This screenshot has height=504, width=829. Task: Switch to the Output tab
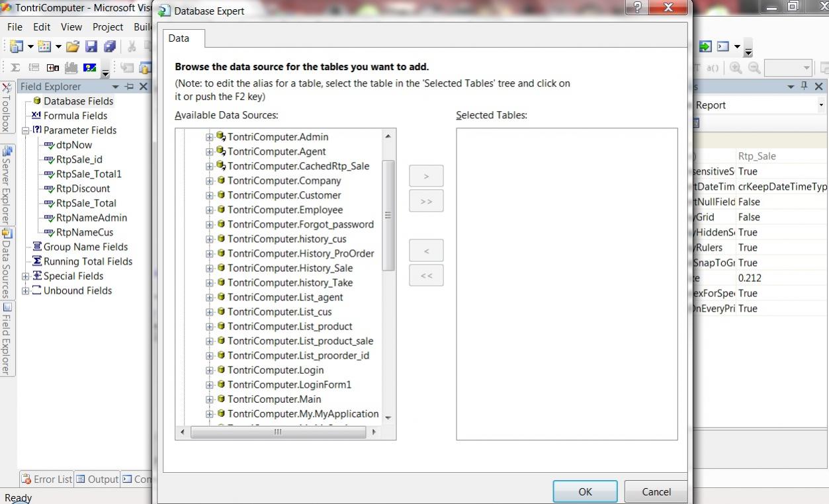[x=97, y=480]
